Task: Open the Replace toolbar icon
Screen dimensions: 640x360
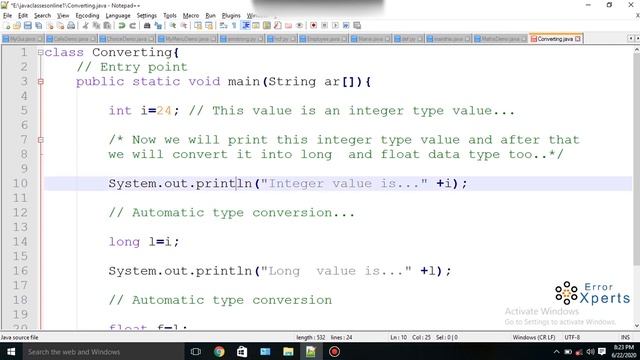Action: coord(159,25)
